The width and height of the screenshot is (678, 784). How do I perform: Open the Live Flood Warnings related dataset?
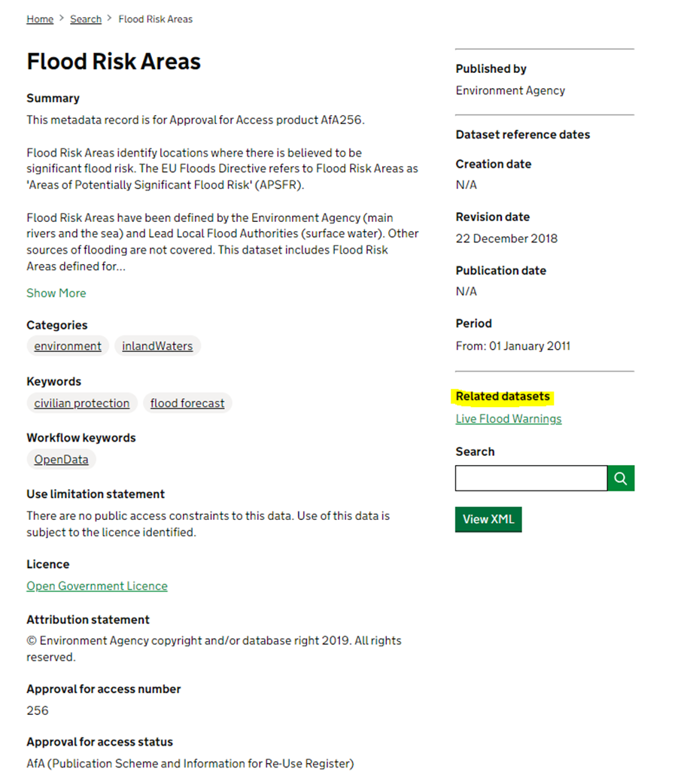coord(509,419)
